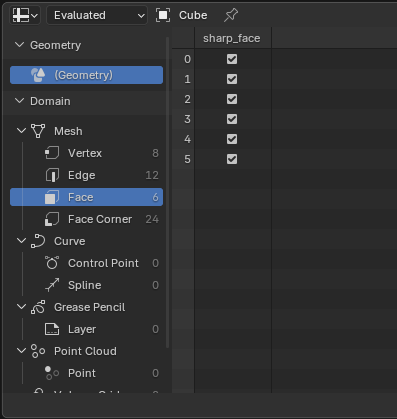
Task: Click row index 3
Action: [x=187, y=119]
